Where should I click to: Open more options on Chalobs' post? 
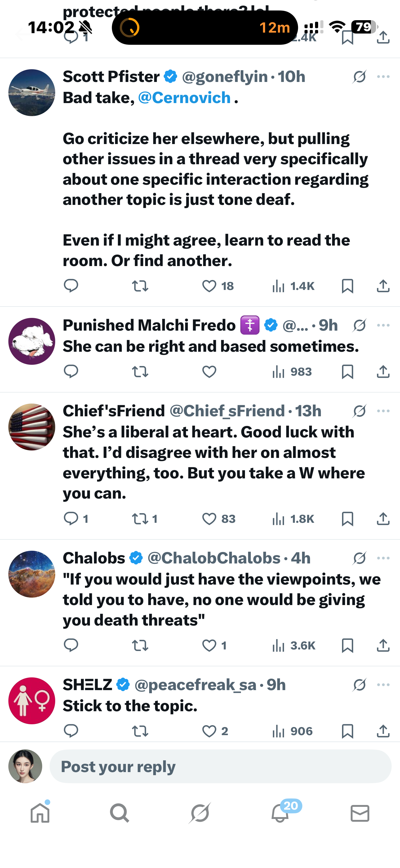click(383, 558)
